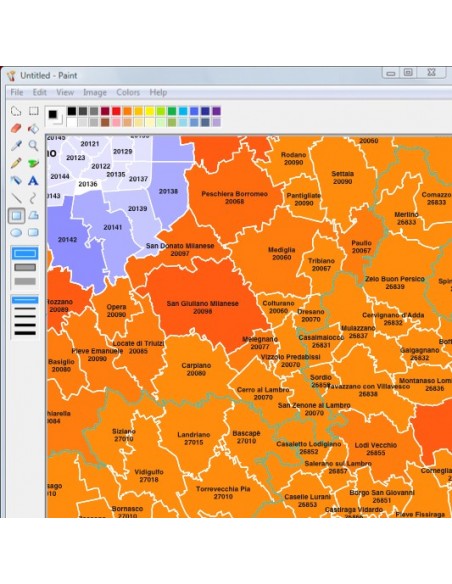This screenshot has height=584, width=452.
Task: Activate the Text tool letter A
Action: pos(33,181)
